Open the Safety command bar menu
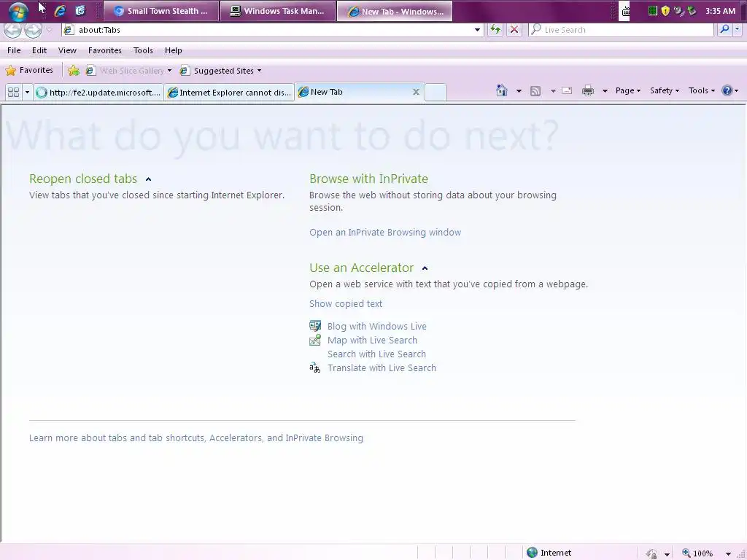747x560 pixels. tap(665, 90)
